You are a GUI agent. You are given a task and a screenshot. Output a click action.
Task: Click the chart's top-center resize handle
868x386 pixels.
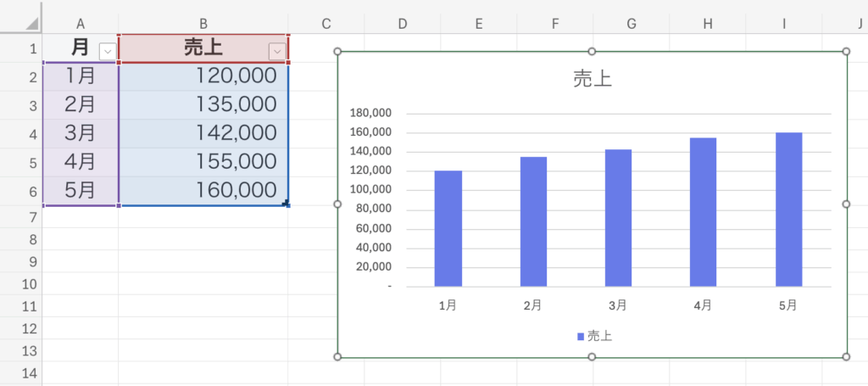pos(592,53)
